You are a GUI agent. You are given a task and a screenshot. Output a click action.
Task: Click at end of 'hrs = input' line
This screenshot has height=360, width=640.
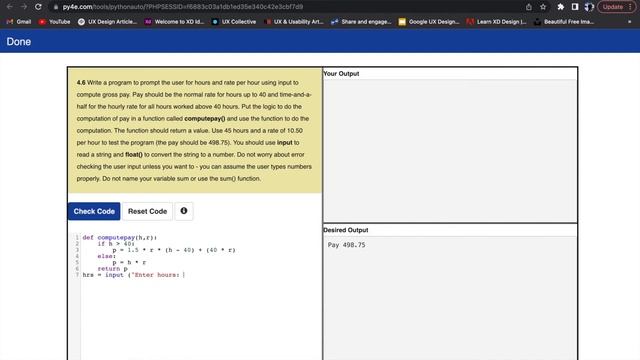coord(185,275)
